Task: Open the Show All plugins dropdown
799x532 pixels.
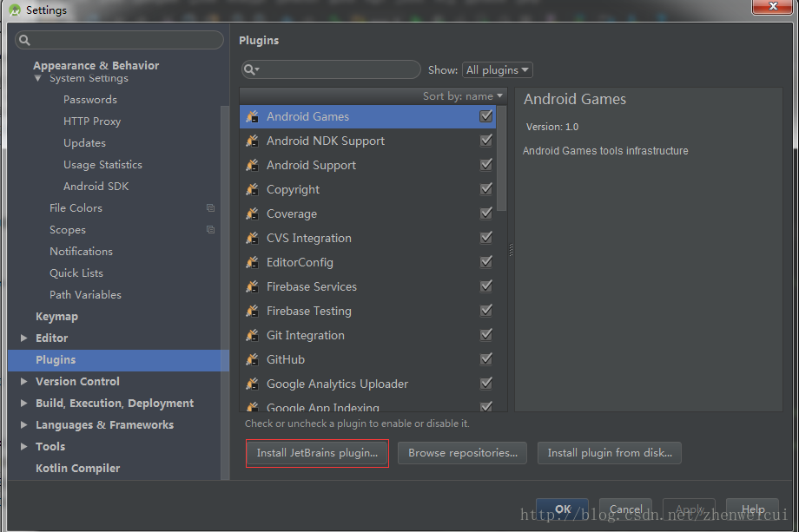Action: (498, 69)
